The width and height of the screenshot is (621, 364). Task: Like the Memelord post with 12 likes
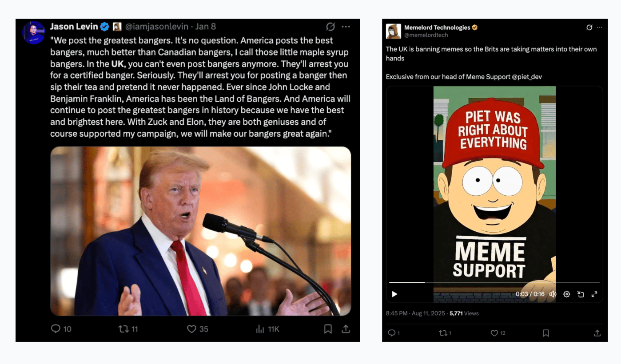coord(494,333)
